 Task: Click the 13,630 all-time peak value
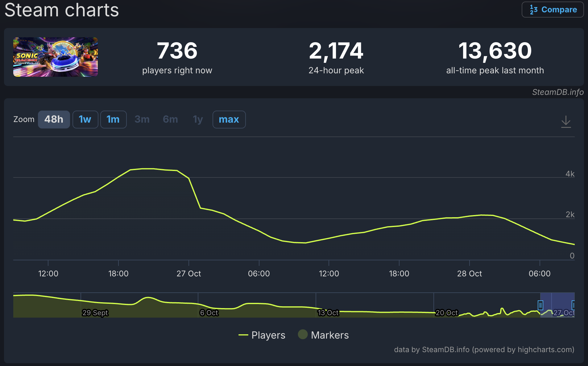(495, 51)
